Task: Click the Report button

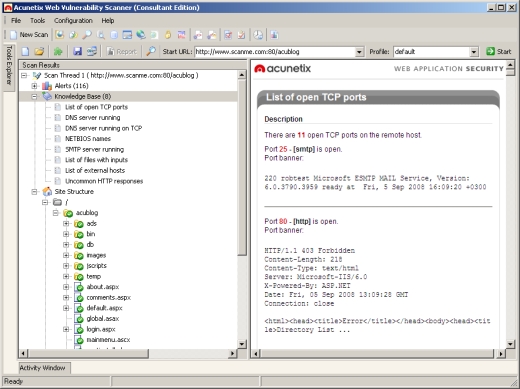Action: point(122,51)
